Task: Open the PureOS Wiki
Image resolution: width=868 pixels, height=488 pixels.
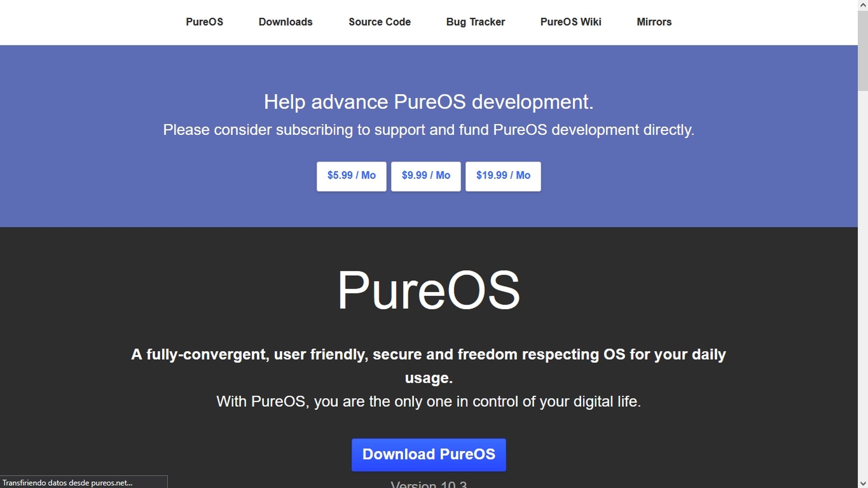Action: (570, 22)
